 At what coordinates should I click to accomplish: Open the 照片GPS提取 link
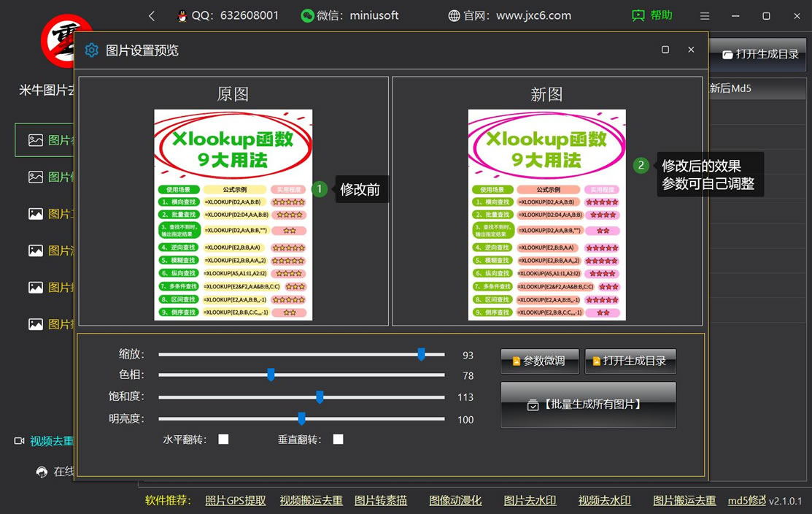click(236, 501)
